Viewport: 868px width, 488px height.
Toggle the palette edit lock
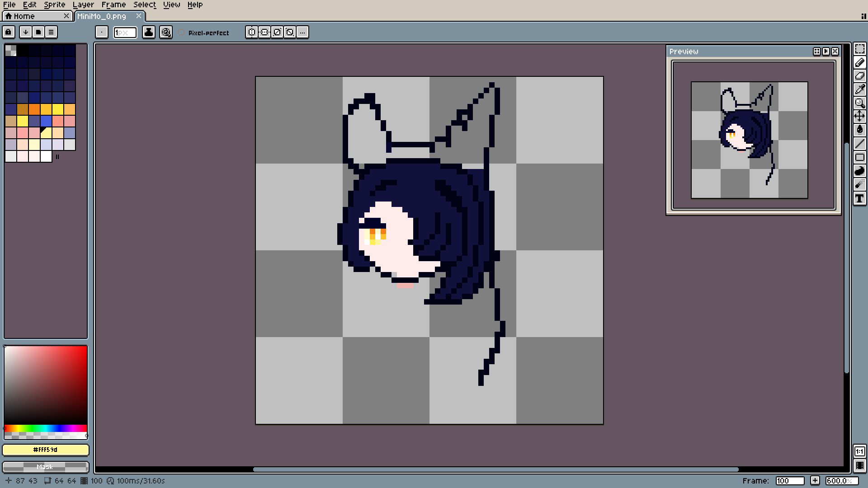[x=9, y=32]
